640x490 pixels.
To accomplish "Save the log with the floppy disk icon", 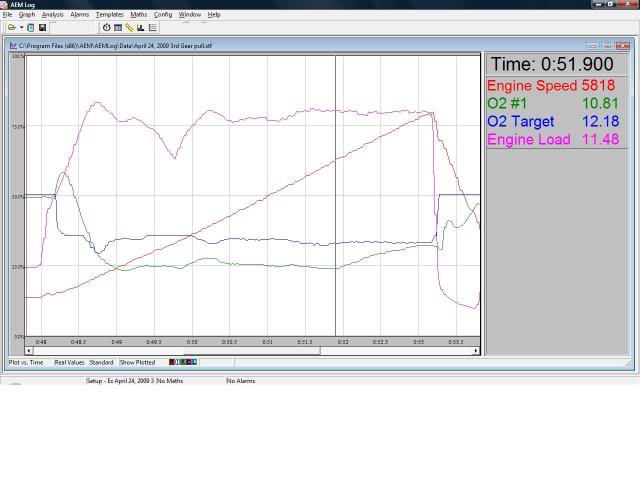I will (42, 27).
